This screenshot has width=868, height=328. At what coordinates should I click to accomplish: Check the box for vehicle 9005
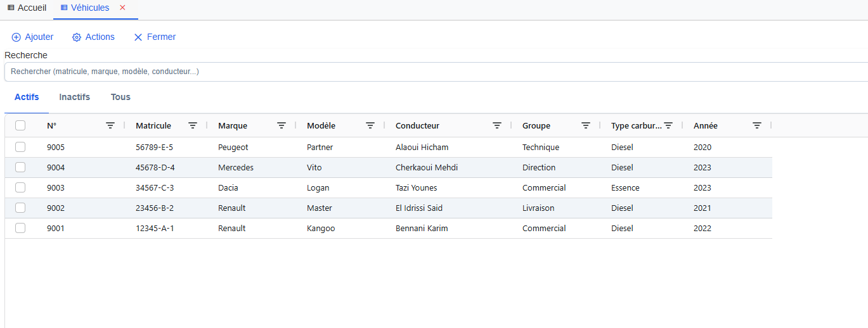click(x=20, y=147)
